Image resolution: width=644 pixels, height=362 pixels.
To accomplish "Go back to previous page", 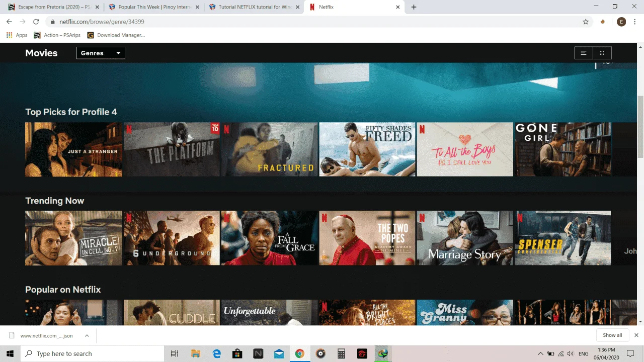I will pos(9,22).
